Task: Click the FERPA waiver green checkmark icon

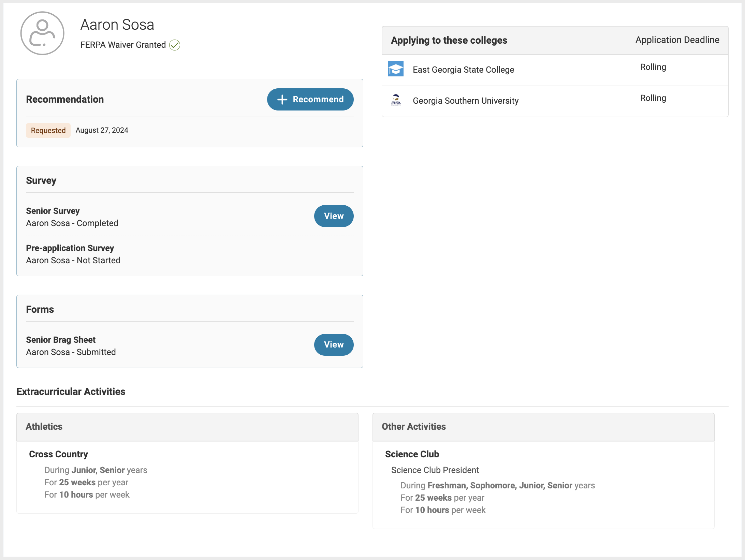Action: pos(175,45)
